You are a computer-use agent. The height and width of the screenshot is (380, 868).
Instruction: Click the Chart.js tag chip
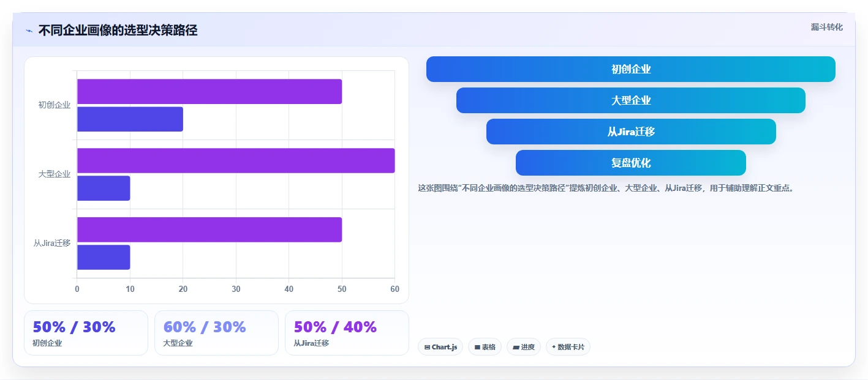(x=440, y=347)
